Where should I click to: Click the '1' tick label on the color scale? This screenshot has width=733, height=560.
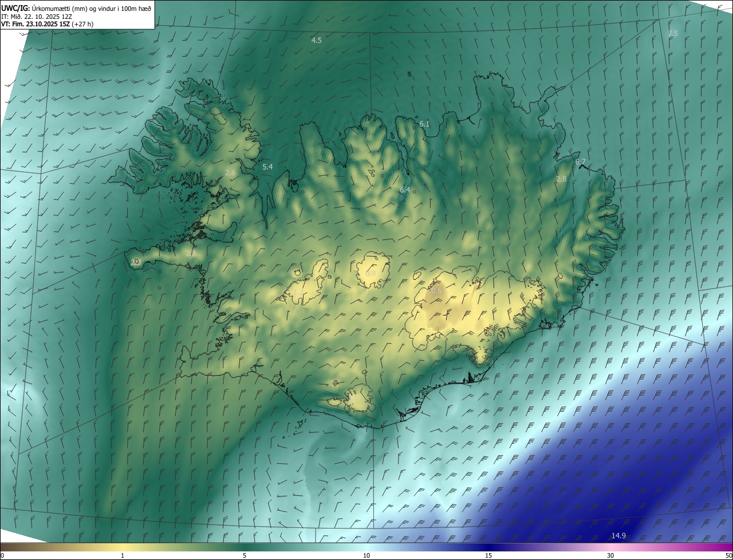coord(123,555)
